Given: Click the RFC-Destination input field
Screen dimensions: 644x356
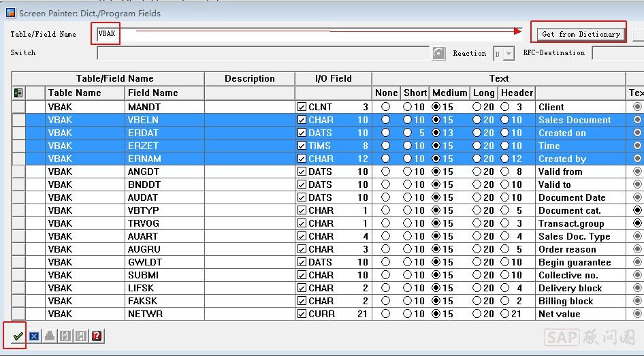Looking at the screenshot, I should tap(617, 53).
